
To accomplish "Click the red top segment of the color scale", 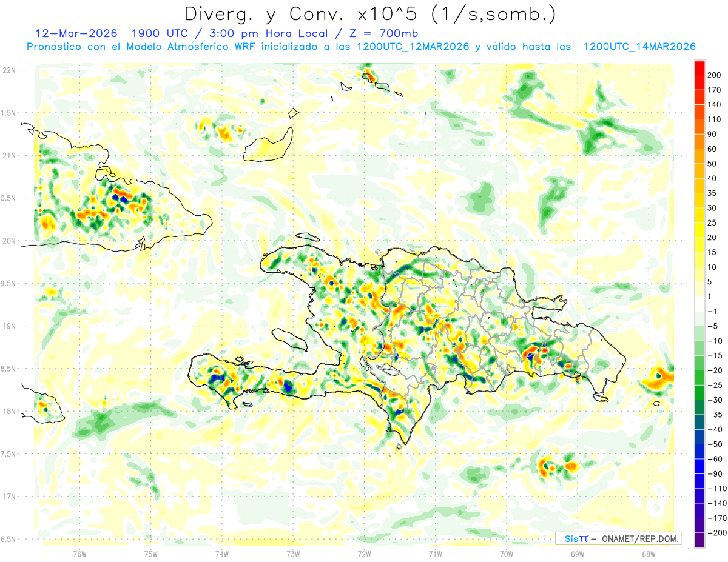I will pyautogui.click(x=699, y=67).
